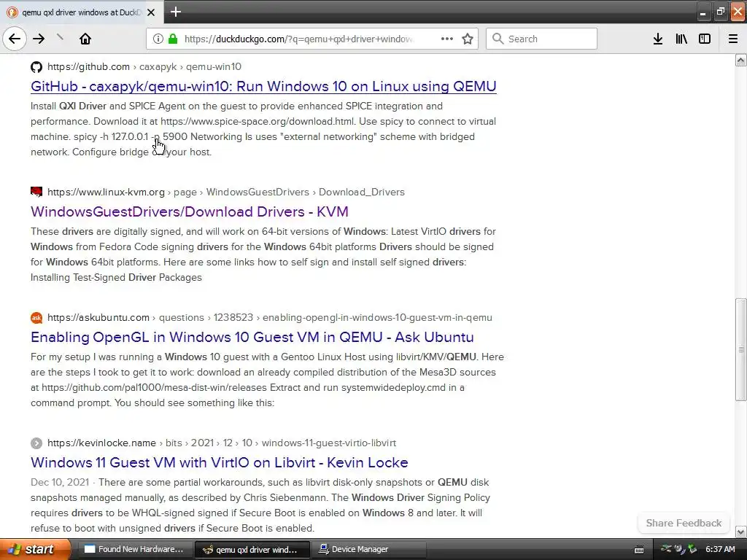Click the https://kevinlocke.name result URL
Viewport: 747px width, 560px height.
101,443
